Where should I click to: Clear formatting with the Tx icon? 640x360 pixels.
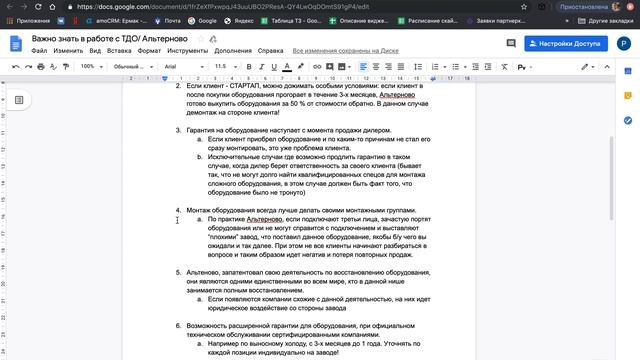[504, 67]
